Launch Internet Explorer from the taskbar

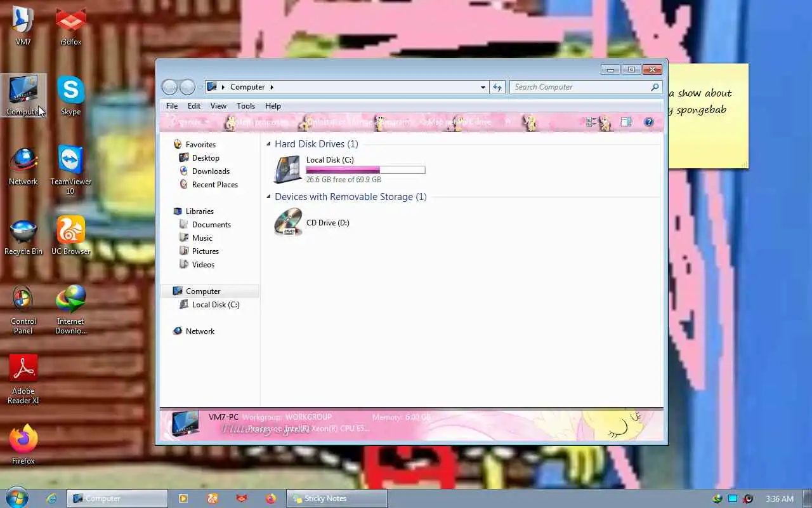pyautogui.click(x=51, y=498)
